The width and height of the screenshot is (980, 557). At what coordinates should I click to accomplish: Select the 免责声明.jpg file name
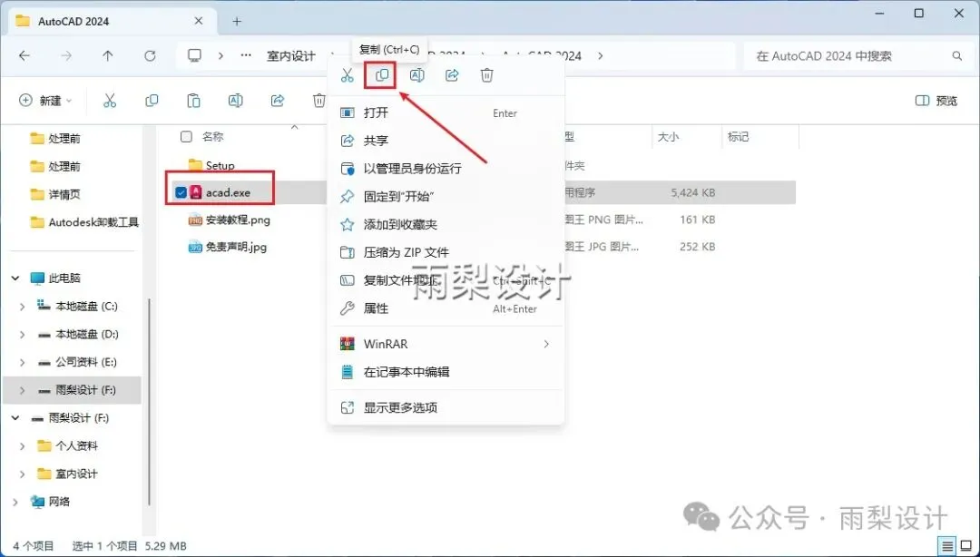[236, 247]
